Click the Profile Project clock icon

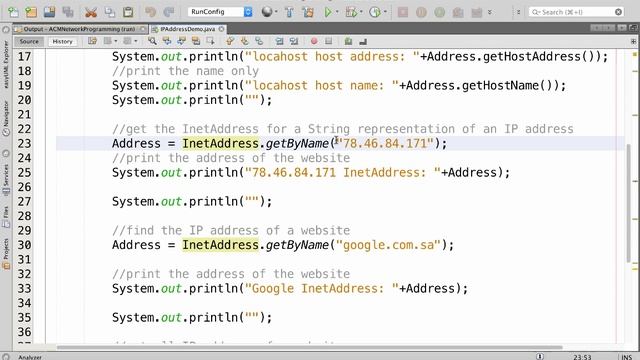[x=374, y=12]
